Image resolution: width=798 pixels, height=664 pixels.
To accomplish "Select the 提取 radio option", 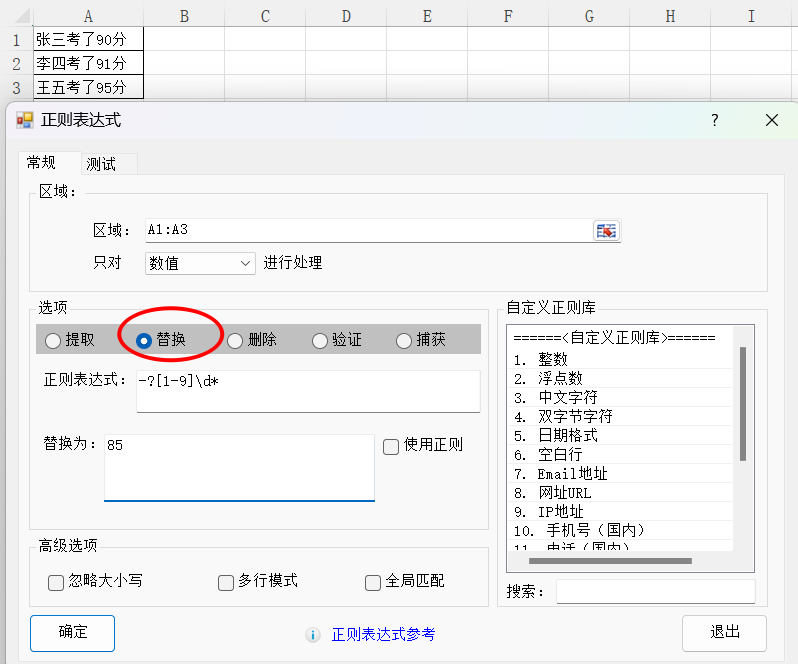I will pos(54,341).
